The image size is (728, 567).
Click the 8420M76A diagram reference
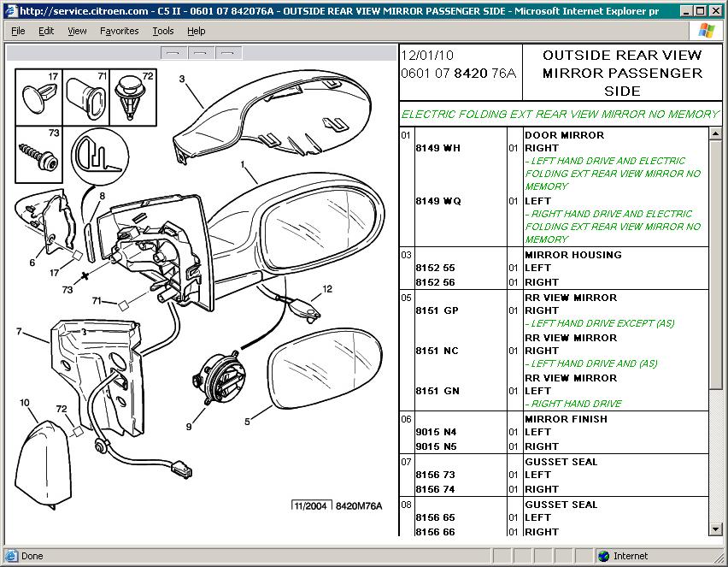pyautogui.click(x=359, y=505)
